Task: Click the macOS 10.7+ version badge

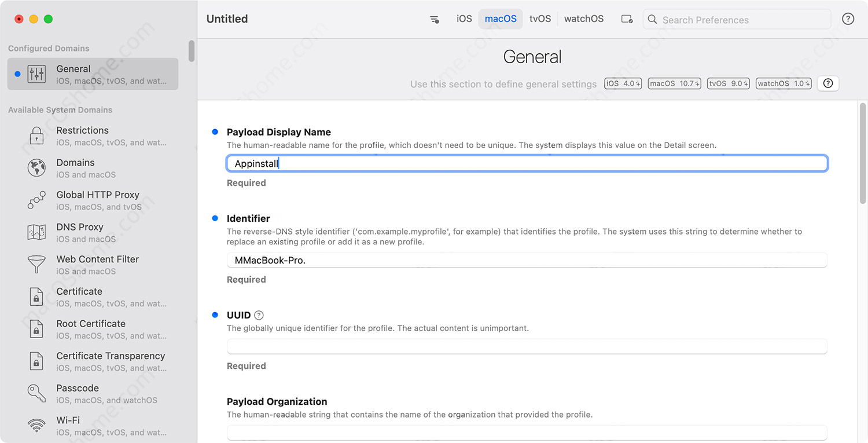Action: coord(674,83)
